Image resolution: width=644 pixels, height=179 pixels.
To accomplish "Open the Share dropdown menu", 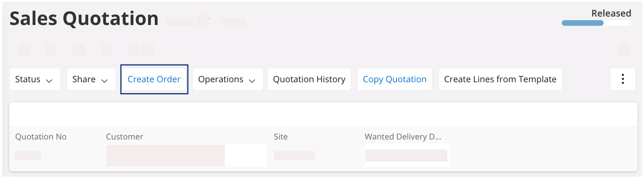I will click(91, 79).
